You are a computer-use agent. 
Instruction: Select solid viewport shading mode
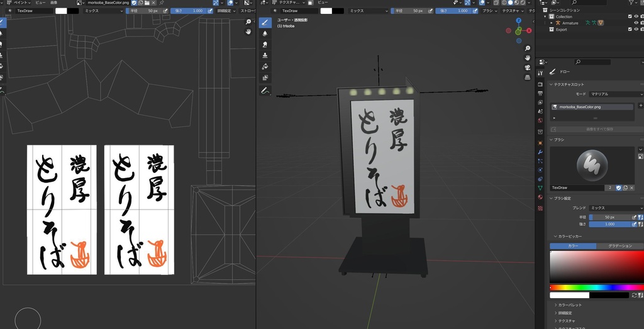tap(511, 3)
